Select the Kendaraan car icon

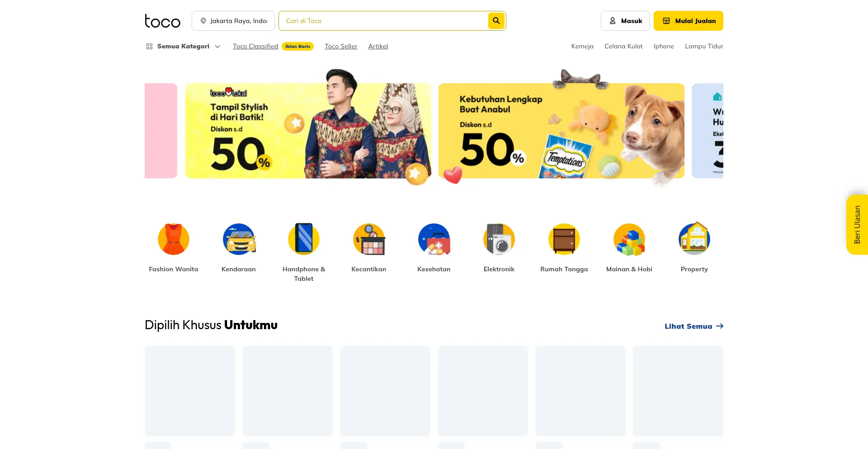tap(239, 239)
